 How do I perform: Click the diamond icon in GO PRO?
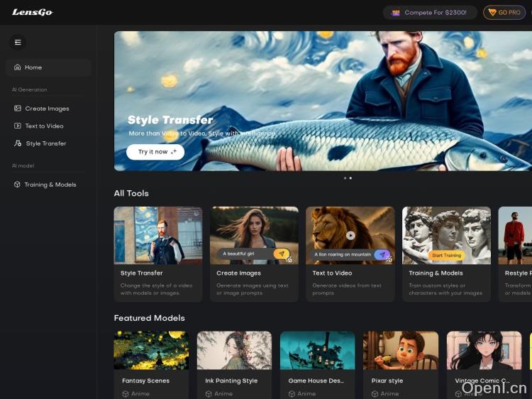pos(492,13)
